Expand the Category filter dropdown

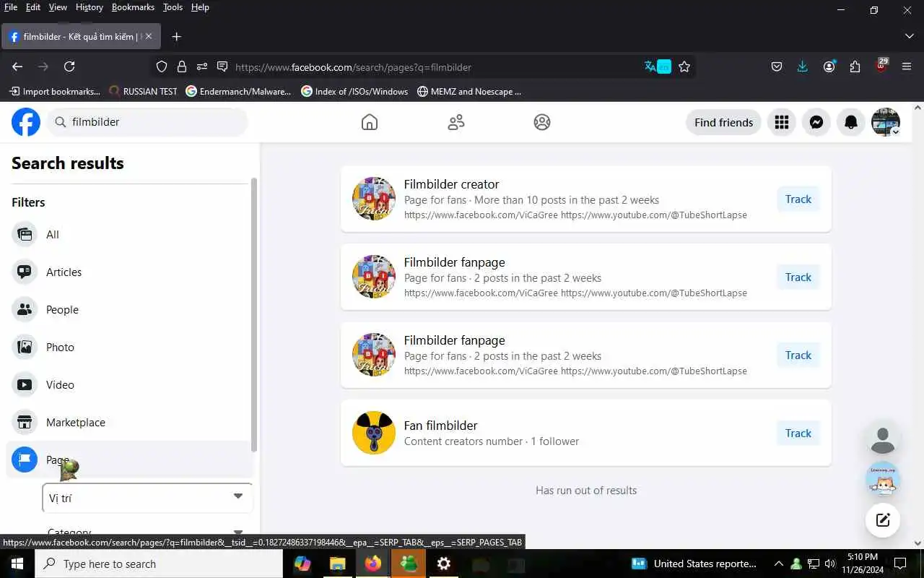pos(147,532)
